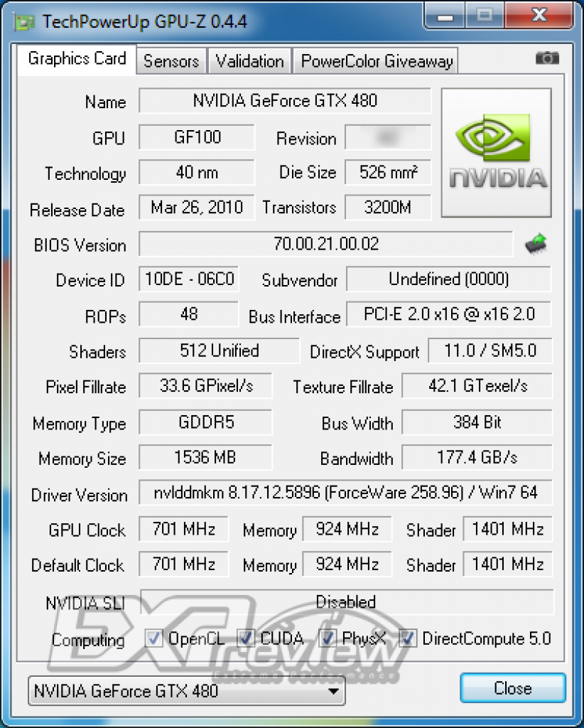Click the GPU Clock row Shader 1401 MHz field
The height and width of the screenshot is (728, 584).
508,529
